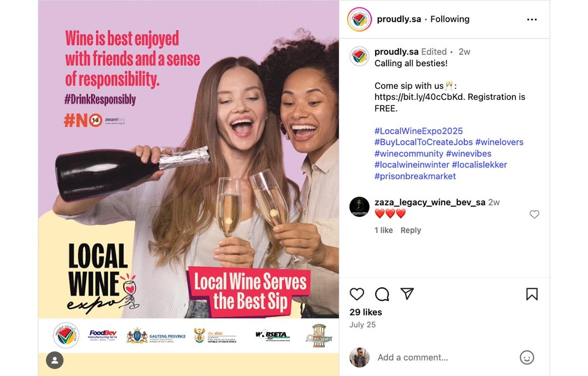This screenshot has height=376, width=588.
Task: Open proudly.sa header profile picture
Action: 359,19
